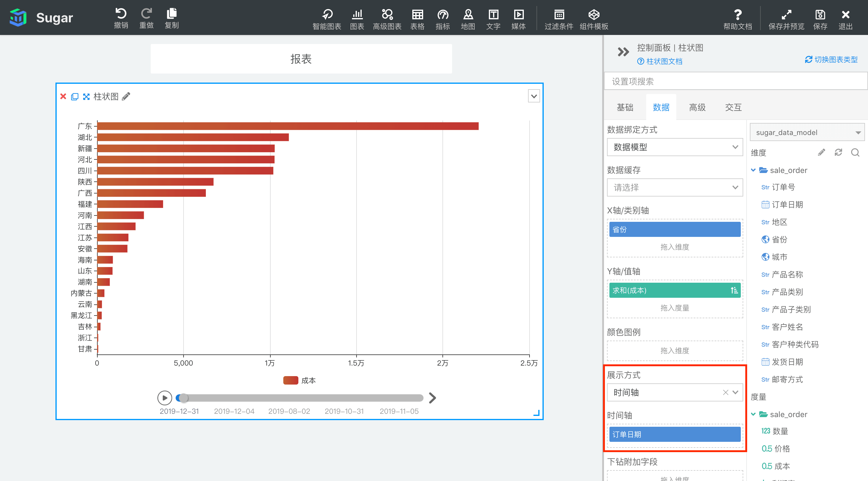Click the 成本 legend swatch
The height and width of the screenshot is (481, 868).
point(291,380)
